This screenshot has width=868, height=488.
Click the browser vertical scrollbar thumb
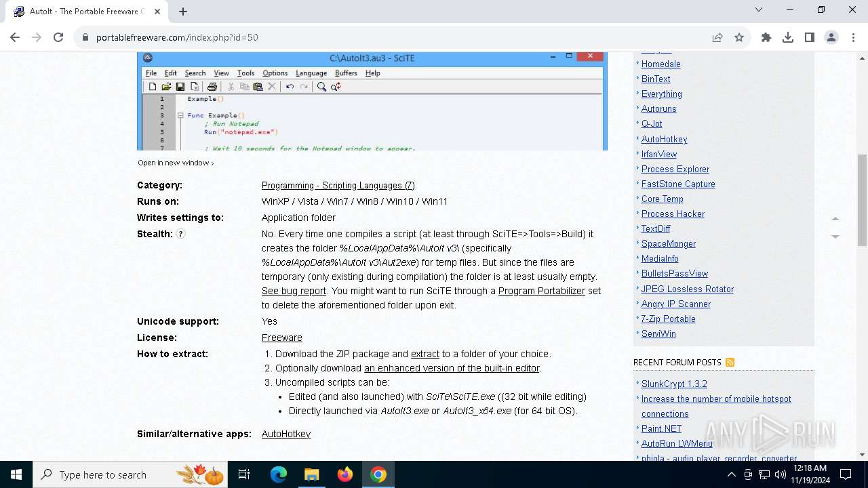coord(862,200)
